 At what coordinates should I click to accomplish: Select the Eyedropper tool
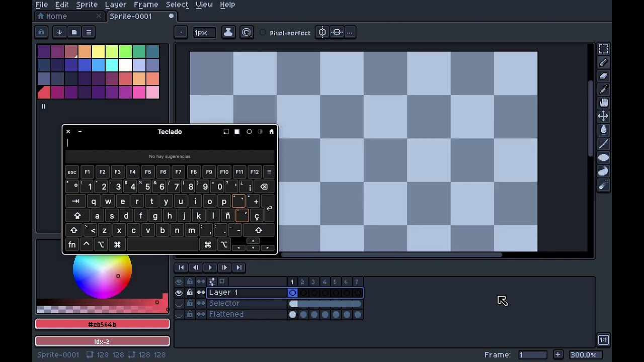click(x=603, y=89)
